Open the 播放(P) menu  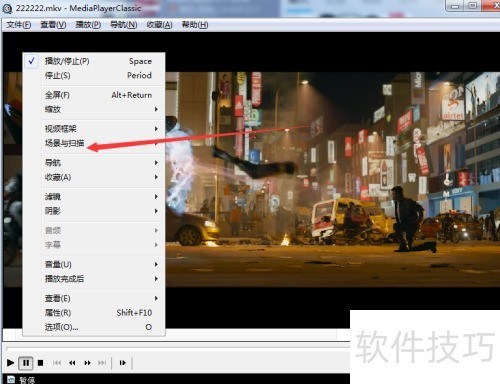(88, 25)
